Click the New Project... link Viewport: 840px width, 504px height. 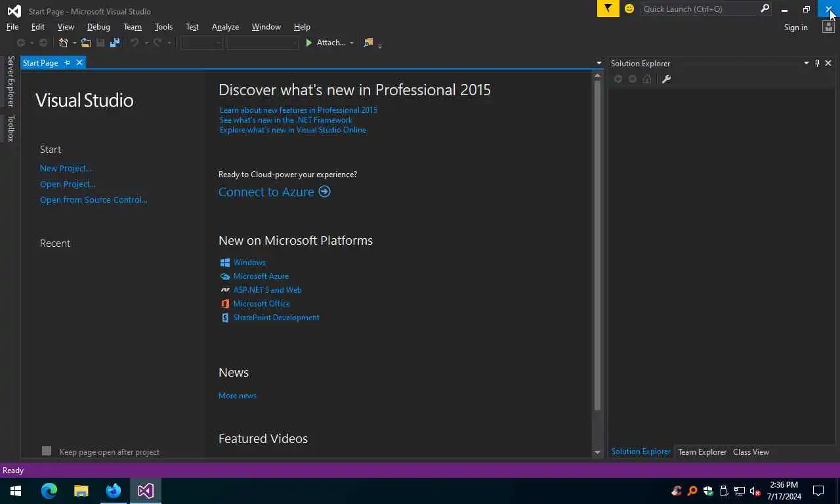(x=66, y=169)
